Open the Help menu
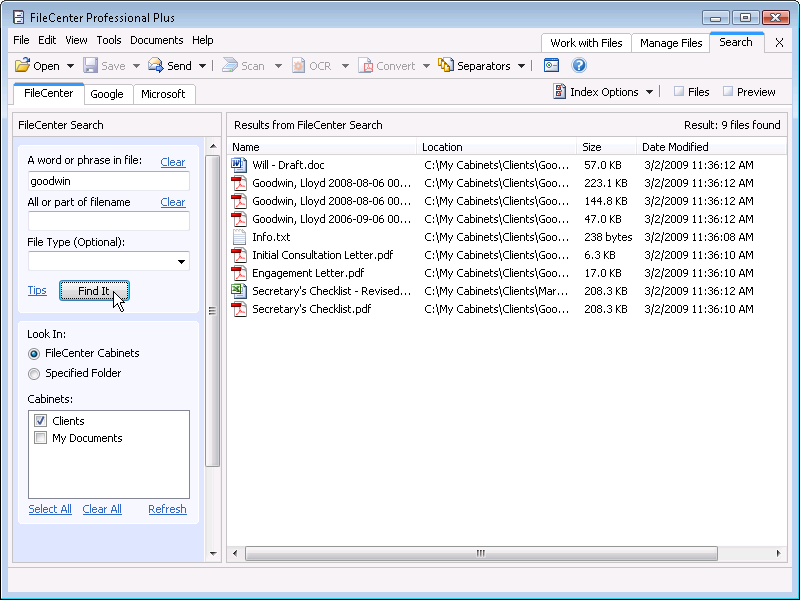 [x=203, y=40]
